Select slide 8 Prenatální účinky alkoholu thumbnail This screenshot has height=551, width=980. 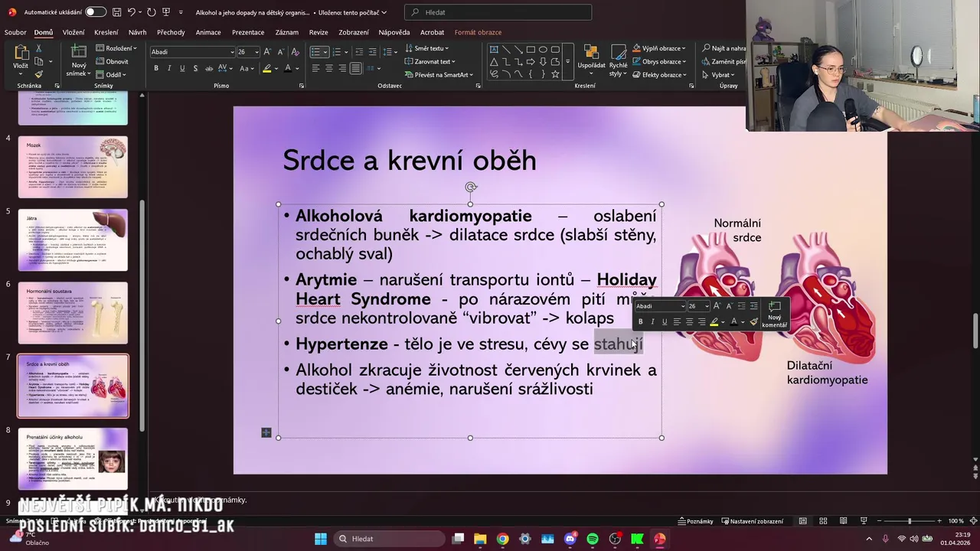coord(73,458)
